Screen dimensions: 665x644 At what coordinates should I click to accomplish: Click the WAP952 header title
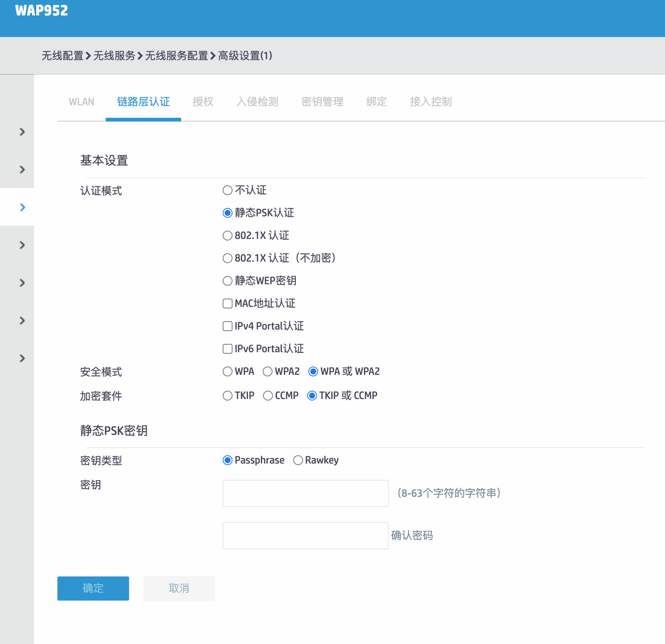(x=42, y=11)
